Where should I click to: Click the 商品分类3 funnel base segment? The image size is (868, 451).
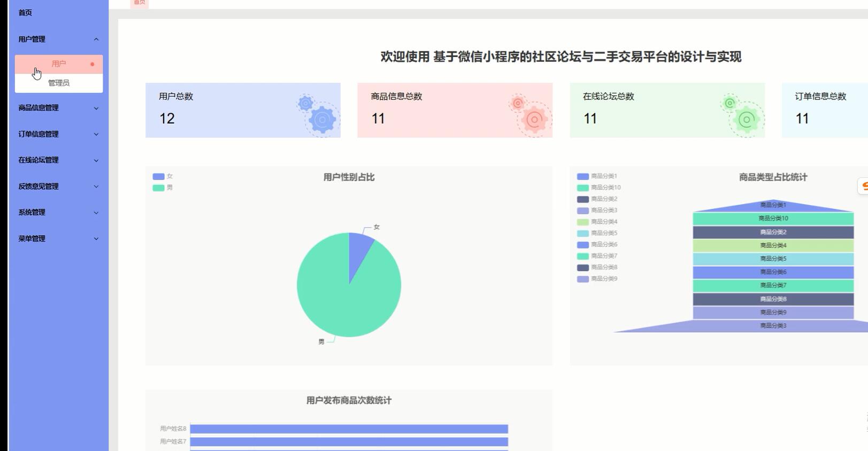[773, 326]
